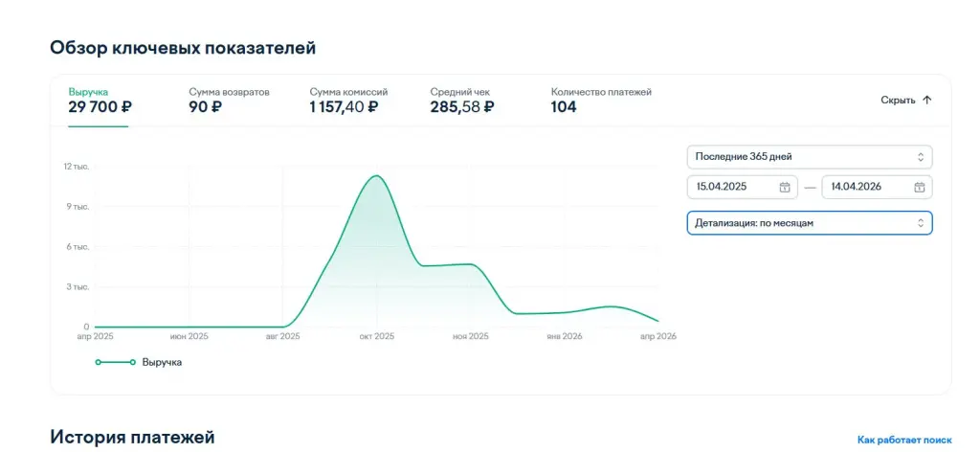Image resolution: width=980 pixels, height=452 pixels.
Task: Select the Сумма возвратов tab
Action: click(x=229, y=101)
